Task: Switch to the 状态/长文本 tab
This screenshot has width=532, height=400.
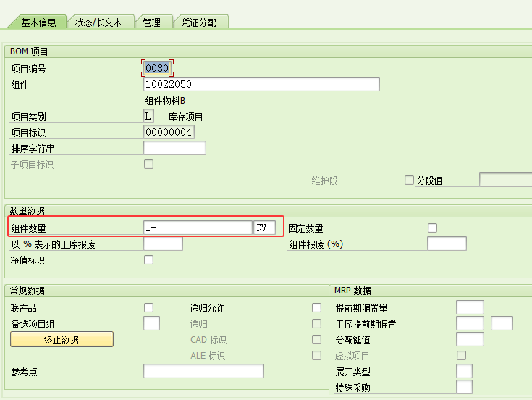Action: 98,22
